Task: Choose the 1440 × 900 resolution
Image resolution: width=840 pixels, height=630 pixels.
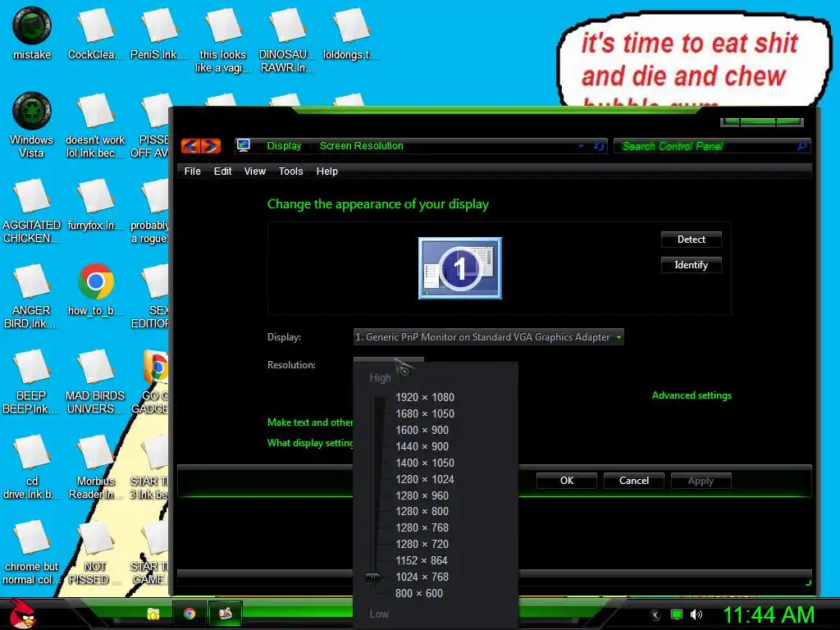Action: point(422,446)
